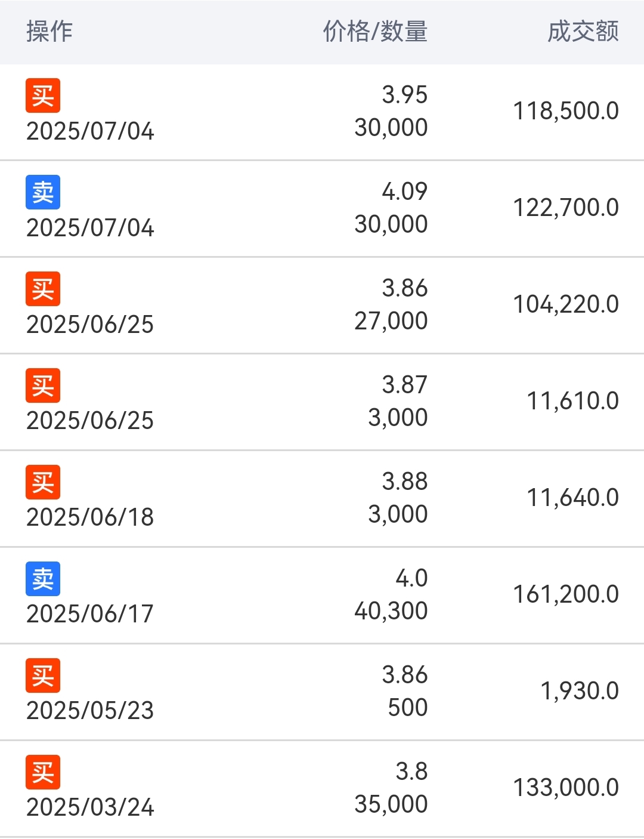Tap the buy icon dated 2025/03/24

click(43, 772)
